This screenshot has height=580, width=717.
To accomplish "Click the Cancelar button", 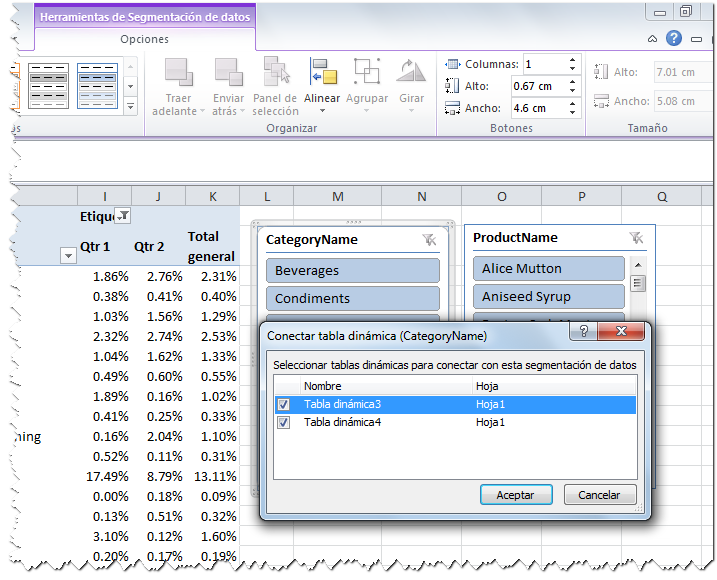I will pyautogui.click(x=599, y=495).
